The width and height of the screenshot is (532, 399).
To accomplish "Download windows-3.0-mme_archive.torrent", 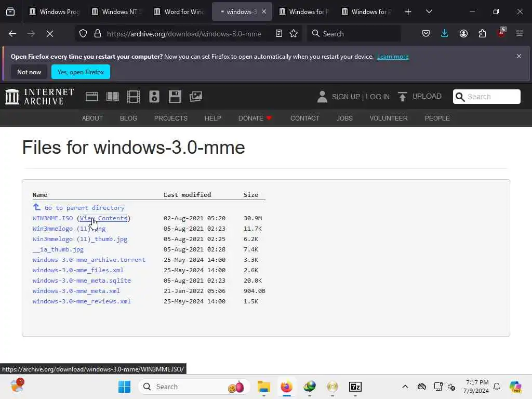I will (89, 260).
